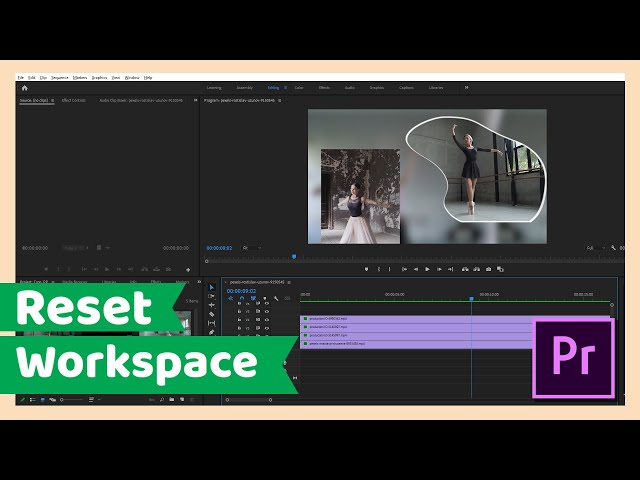Select the Track Select Forward tool
This screenshot has height=480, width=640.
tap(211, 296)
